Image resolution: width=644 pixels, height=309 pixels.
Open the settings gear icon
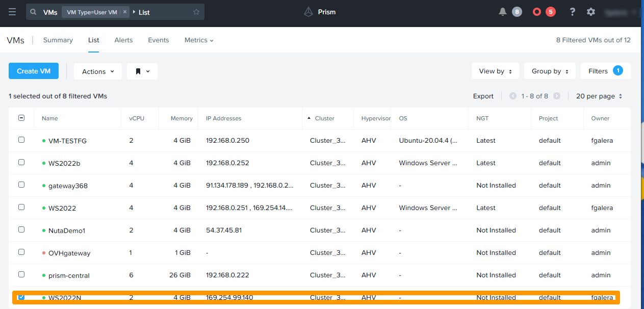coord(591,12)
